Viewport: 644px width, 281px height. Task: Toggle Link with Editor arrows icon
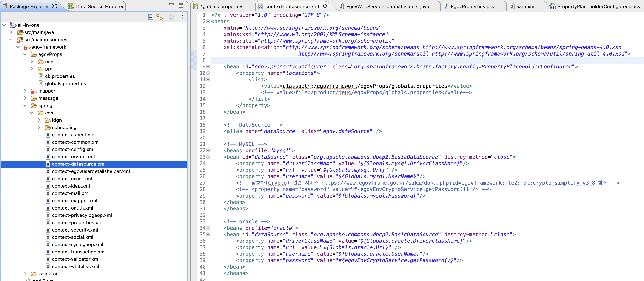pos(160,17)
